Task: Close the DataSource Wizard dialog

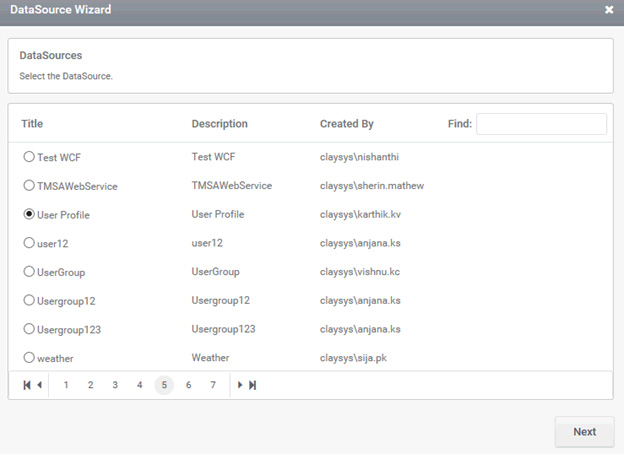Action: [609, 10]
